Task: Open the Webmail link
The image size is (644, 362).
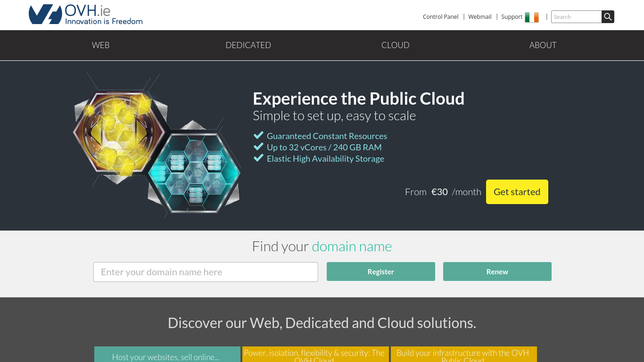Action: coord(479,16)
